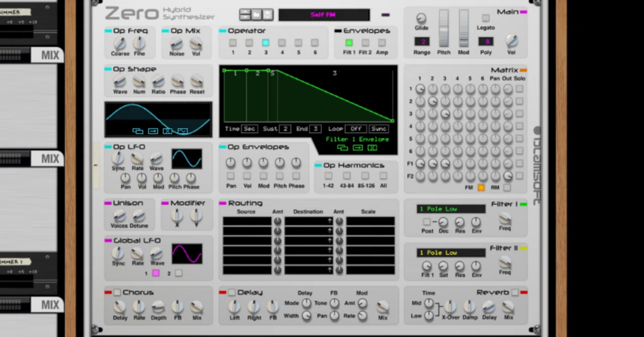Screen dimensions: 644x337
Task: Click the paste arrow icon in the Op Shape display
Action: 153,131
